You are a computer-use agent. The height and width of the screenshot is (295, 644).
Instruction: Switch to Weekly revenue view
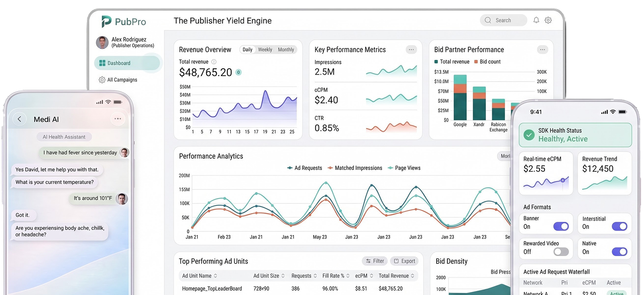point(265,50)
